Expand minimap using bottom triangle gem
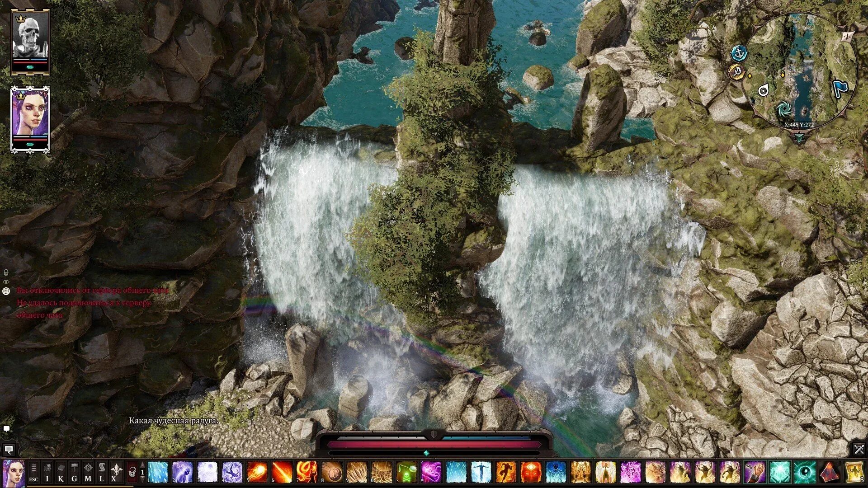The image size is (868, 488). pos(799,137)
